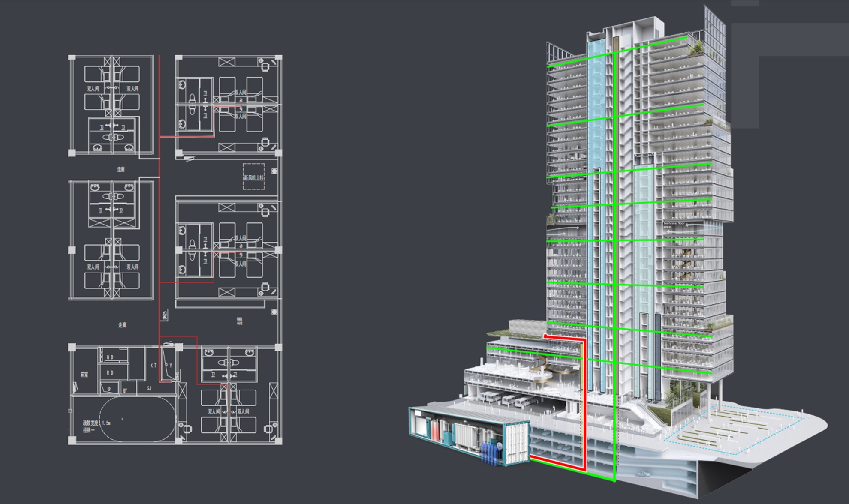
Task: Select the RD shaft room label
Action: pyautogui.click(x=110, y=372)
